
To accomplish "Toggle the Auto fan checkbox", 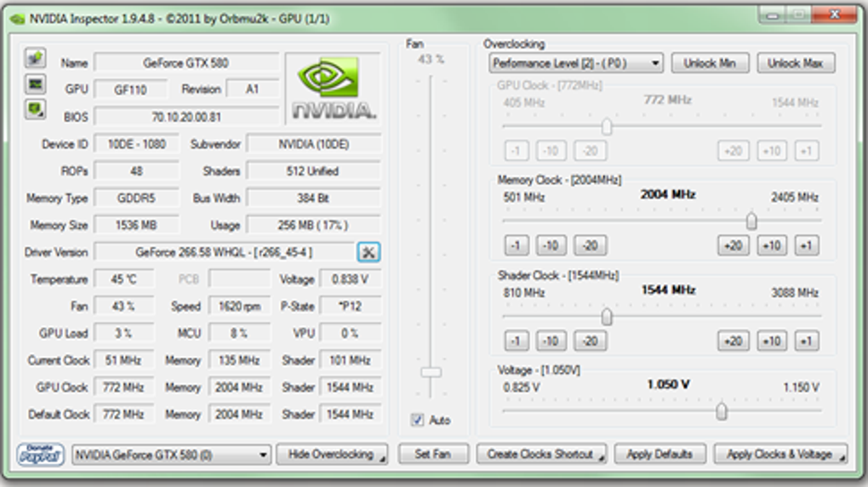I will 417,420.
